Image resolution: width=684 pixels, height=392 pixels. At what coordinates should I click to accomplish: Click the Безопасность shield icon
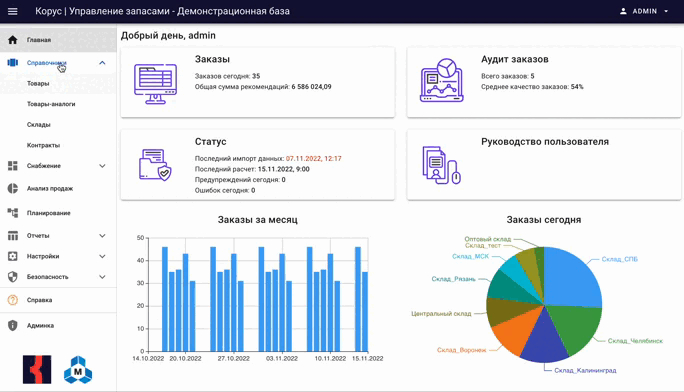13,277
